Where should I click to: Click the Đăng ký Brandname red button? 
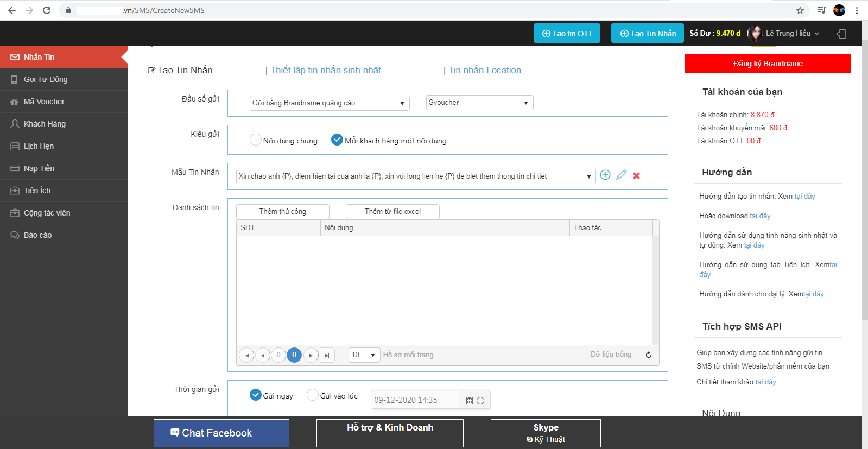point(768,64)
